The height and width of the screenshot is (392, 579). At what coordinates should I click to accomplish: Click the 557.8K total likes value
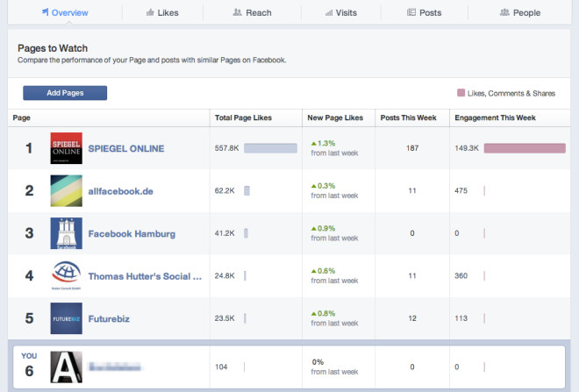pyautogui.click(x=226, y=148)
